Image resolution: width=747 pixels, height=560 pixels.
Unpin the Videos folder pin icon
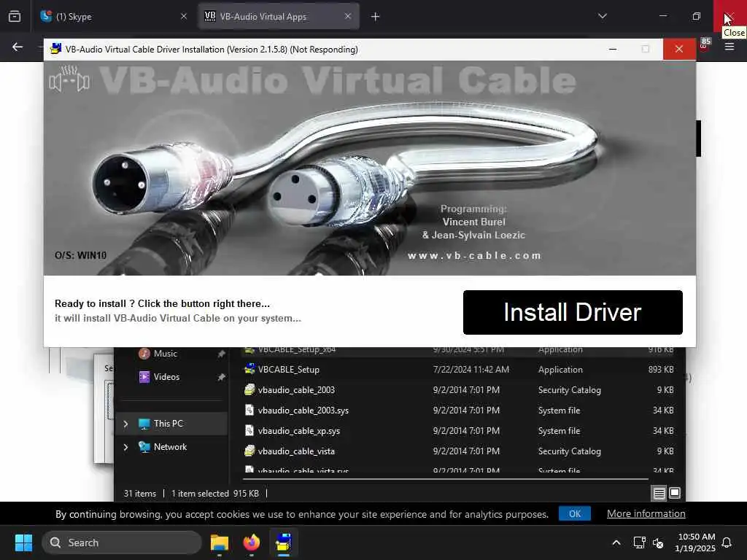click(x=221, y=377)
